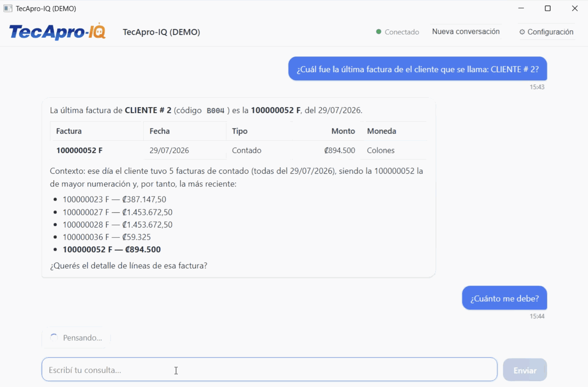
Task: Minimize the TecApro-IQ window
Action: coord(521,8)
